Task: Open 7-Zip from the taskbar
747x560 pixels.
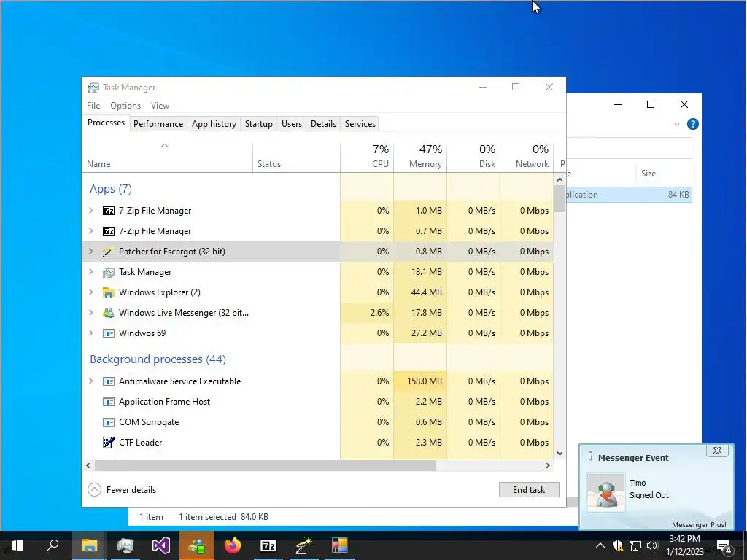Action: [268, 545]
